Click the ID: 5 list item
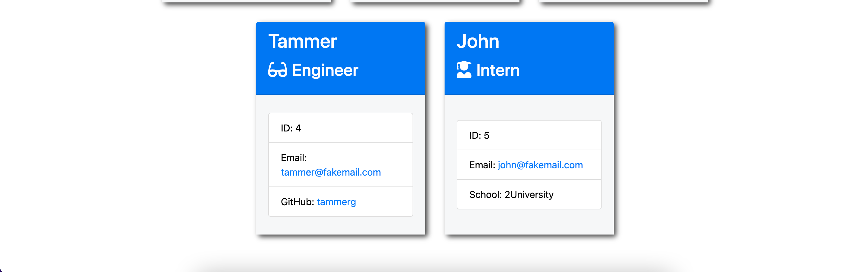The height and width of the screenshot is (272, 868). click(x=529, y=135)
